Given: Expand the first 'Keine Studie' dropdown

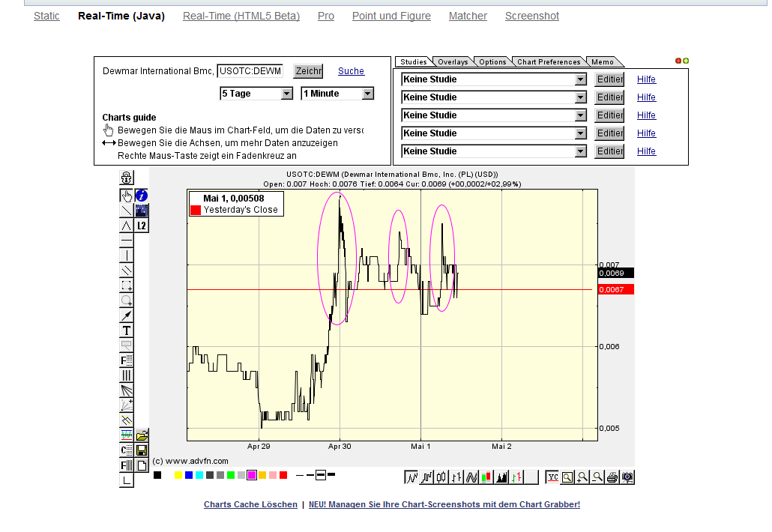Looking at the screenshot, I should (x=580, y=79).
